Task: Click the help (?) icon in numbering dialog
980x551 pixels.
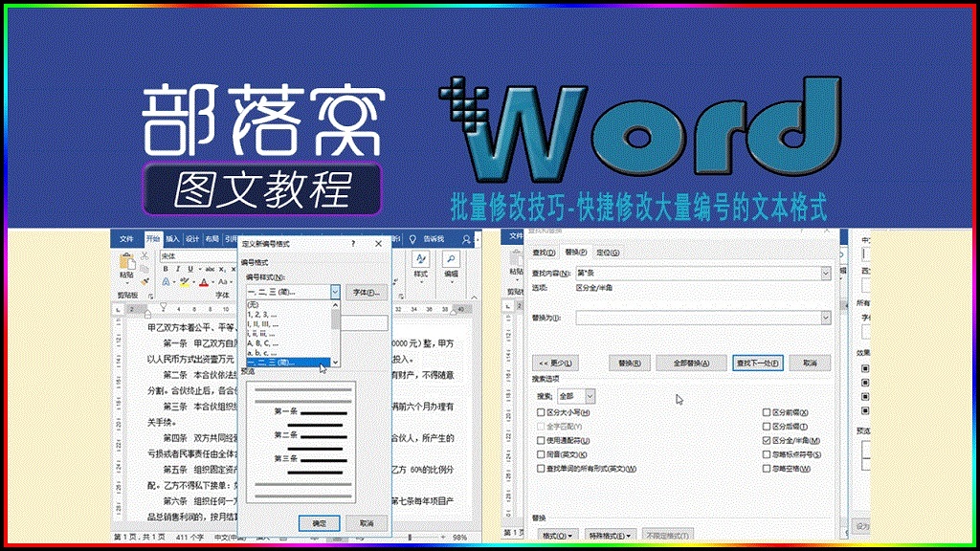Action: tap(353, 244)
